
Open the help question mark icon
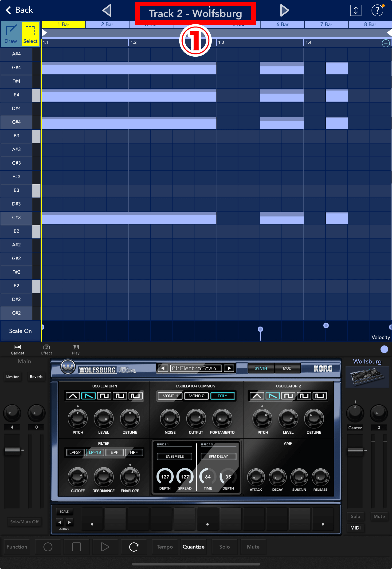click(377, 10)
